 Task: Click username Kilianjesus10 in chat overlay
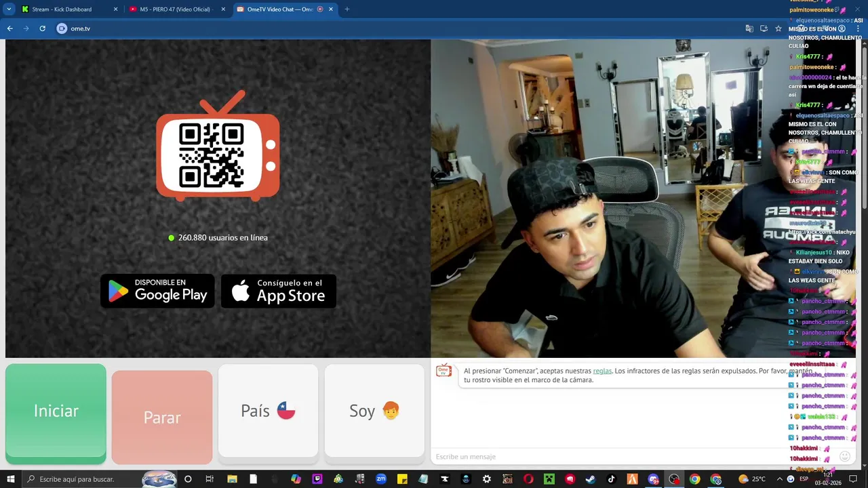(x=814, y=253)
